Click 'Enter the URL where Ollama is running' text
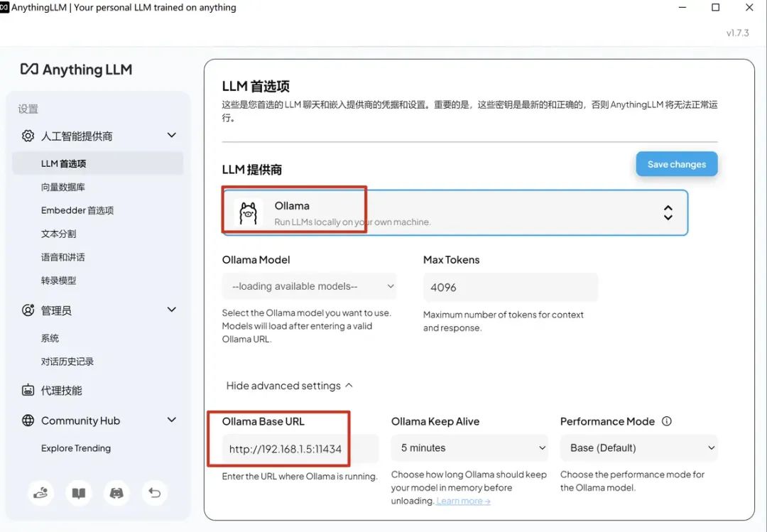 click(300, 476)
